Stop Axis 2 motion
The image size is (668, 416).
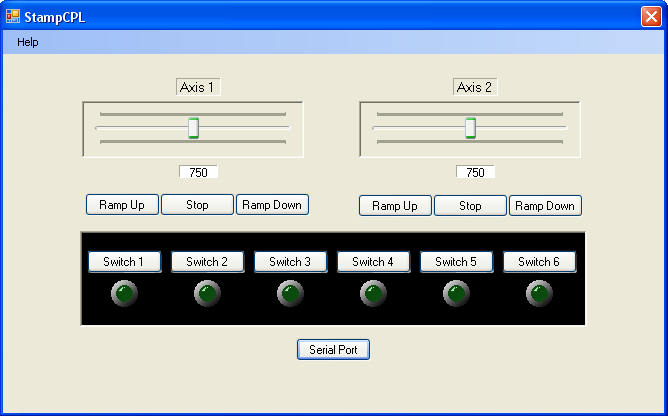(470, 206)
